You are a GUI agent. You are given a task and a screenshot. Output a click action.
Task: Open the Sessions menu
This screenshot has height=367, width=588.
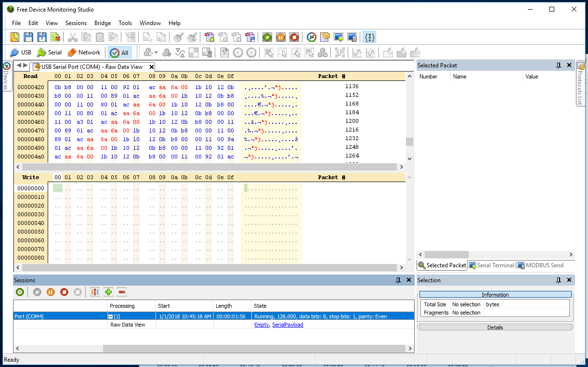76,23
